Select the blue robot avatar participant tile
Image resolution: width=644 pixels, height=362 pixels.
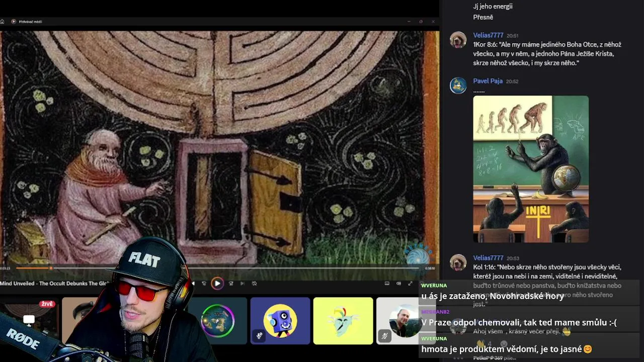pos(280,321)
